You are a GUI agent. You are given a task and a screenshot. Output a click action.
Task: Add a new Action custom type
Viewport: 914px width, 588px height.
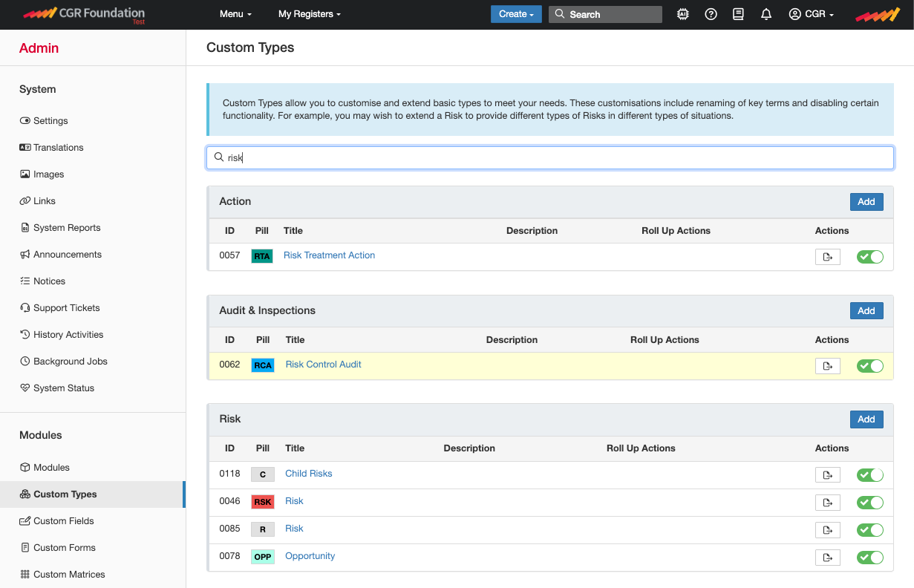[x=866, y=201]
